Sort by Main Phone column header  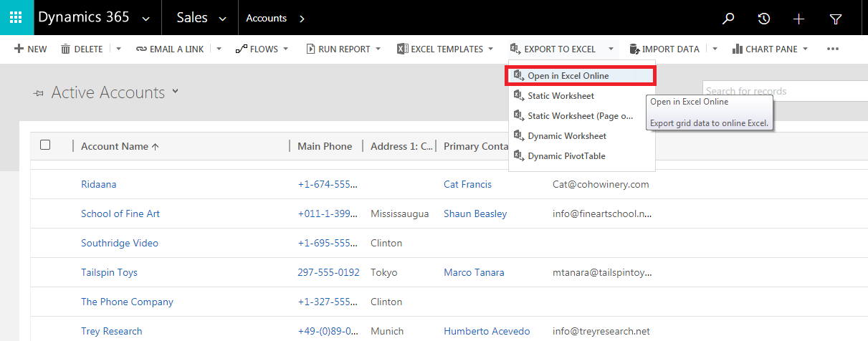coord(325,146)
